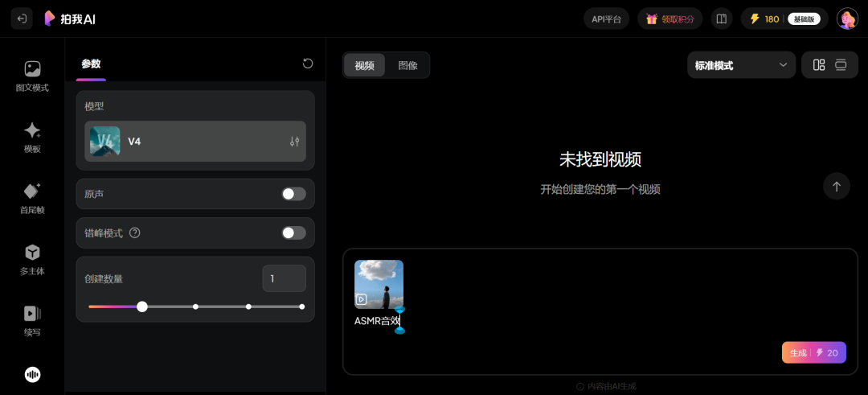The width and height of the screenshot is (868, 395).
Task: Switch to the 图像 tab
Action: click(x=407, y=65)
